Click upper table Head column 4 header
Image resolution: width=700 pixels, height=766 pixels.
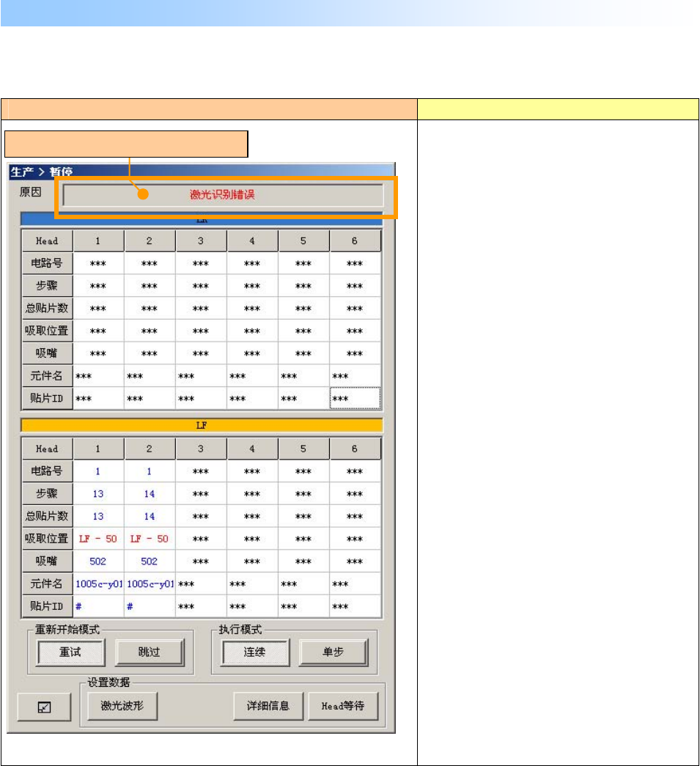[x=252, y=241]
